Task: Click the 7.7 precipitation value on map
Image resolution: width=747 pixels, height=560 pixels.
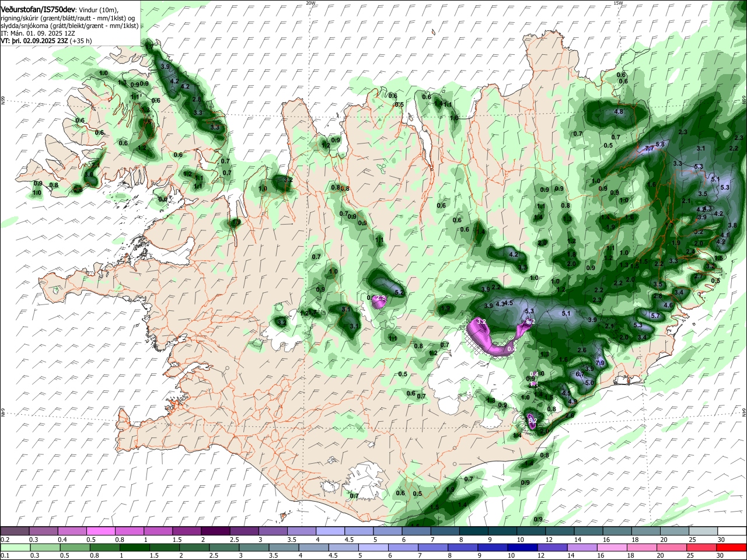Action: [649, 149]
